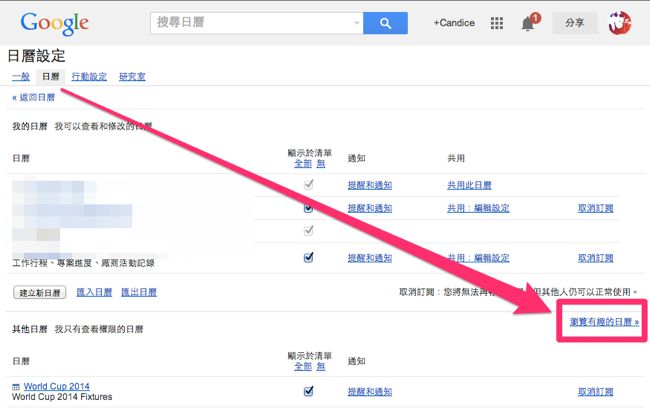
Task: Click the 分享 button
Action: tap(574, 22)
